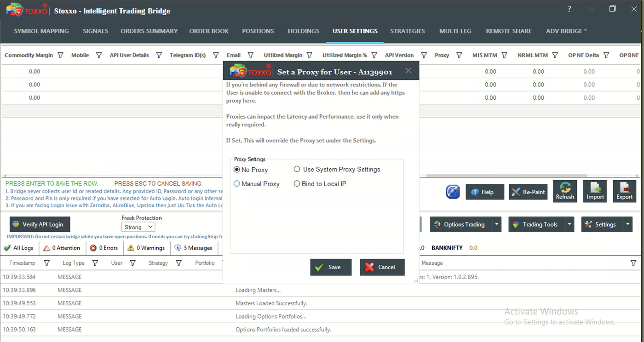Choose Use System Proxy Settings

tap(337, 170)
